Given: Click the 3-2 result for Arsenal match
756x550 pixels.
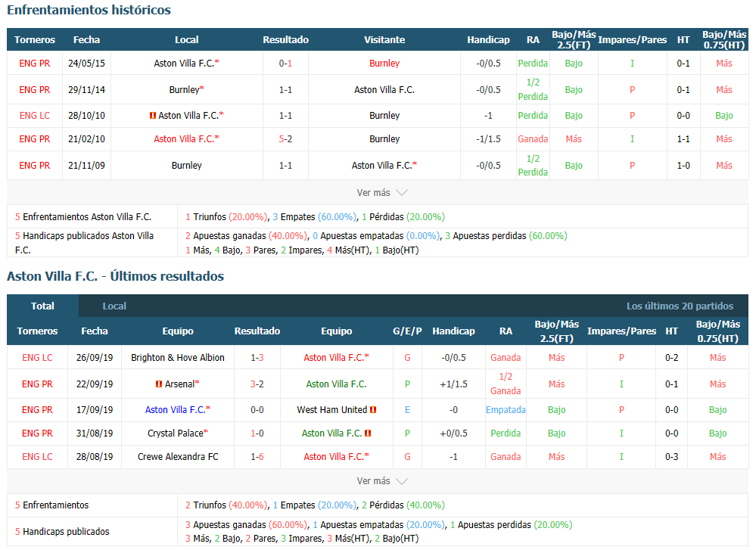Looking at the screenshot, I should click(257, 384).
